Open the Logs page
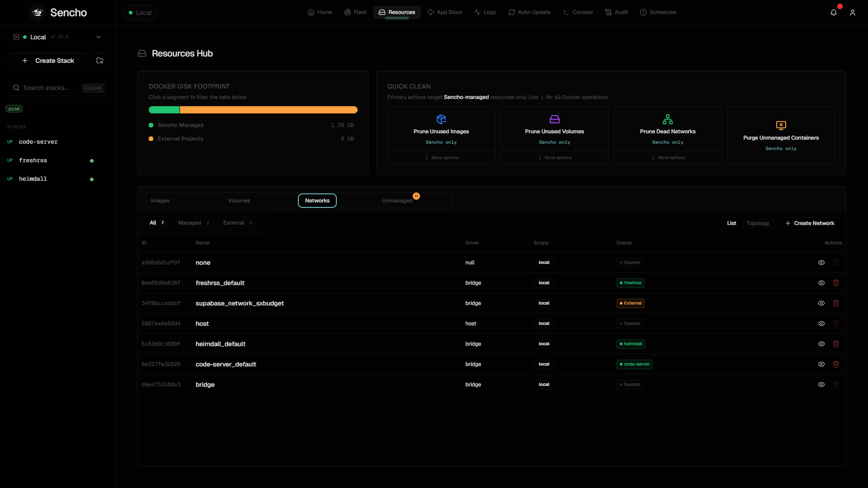The width and height of the screenshot is (868, 488). (485, 12)
